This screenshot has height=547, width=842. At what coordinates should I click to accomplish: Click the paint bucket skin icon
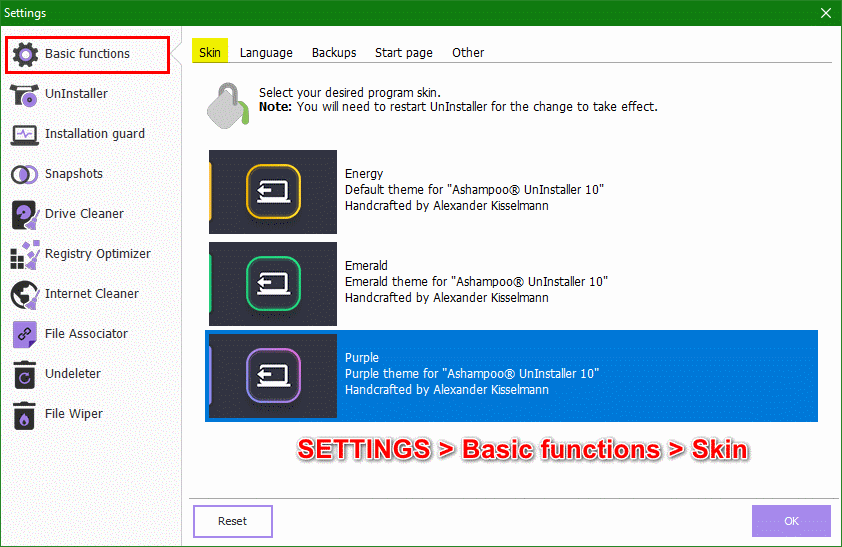pyautogui.click(x=228, y=106)
